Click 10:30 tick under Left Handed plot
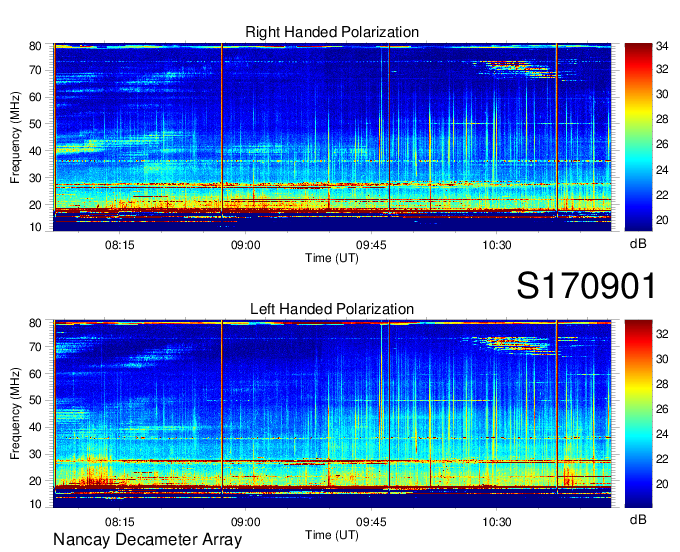 coord(497,522)
